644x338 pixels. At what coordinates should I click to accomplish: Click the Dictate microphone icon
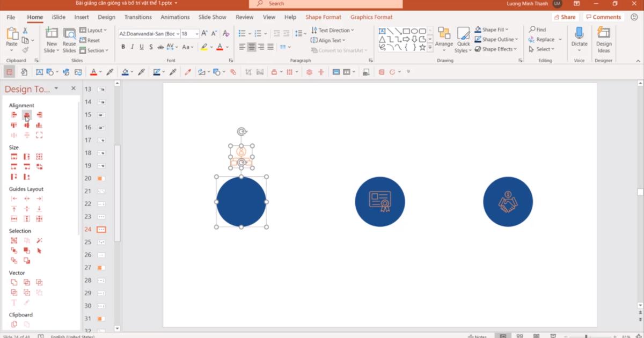pyautogui.click(x=579, y=35)
